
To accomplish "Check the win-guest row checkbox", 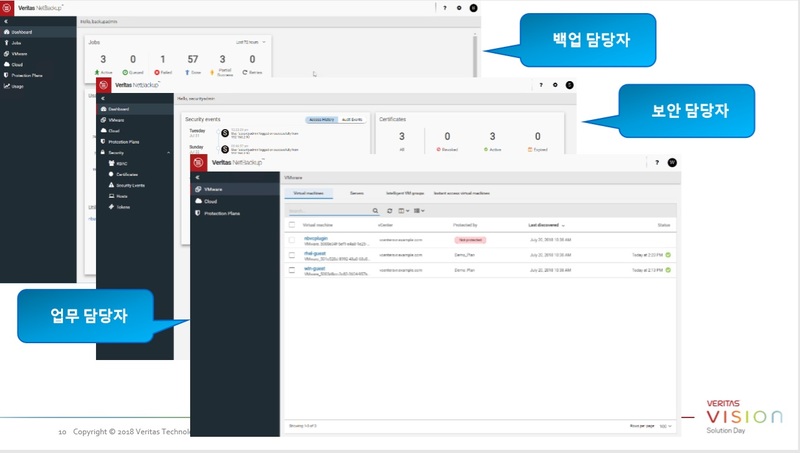I will point(292,270).
